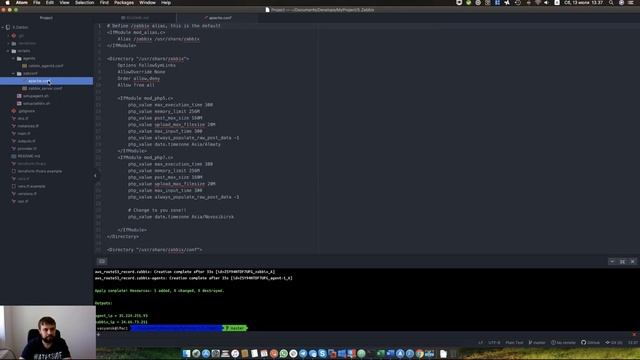Click the GitHub status bar item

pyautogui.click(x=591, y=342)
